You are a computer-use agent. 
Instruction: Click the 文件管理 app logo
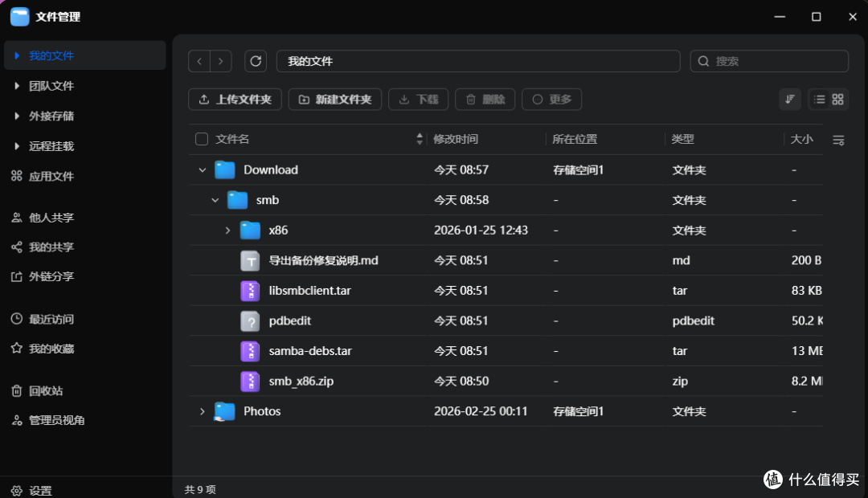click(x=20, y=17)
